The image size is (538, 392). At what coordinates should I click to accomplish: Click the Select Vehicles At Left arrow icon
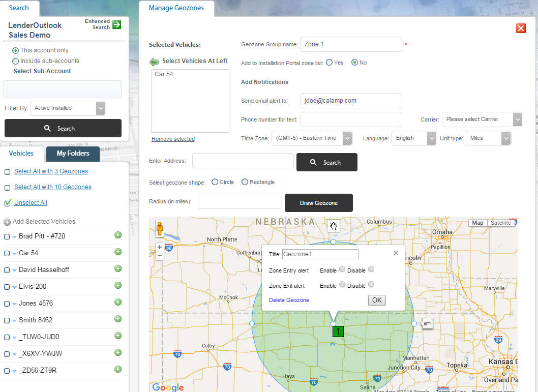tap(154, 62)
